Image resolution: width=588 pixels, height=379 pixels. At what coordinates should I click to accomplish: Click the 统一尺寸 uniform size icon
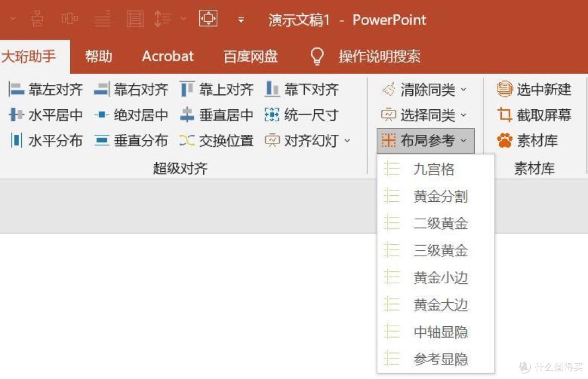272,115
